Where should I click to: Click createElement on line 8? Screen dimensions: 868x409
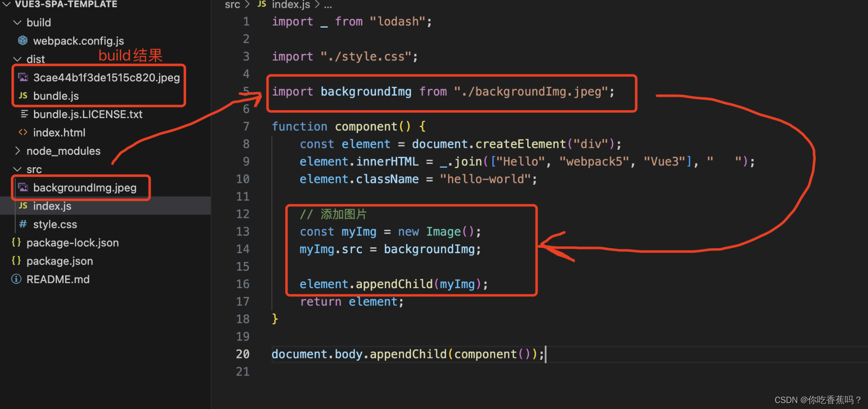(x=521, y=144)
